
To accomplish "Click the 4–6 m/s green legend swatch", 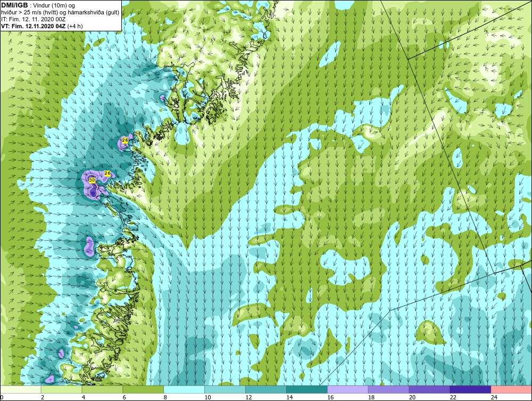I will (102, 389).
